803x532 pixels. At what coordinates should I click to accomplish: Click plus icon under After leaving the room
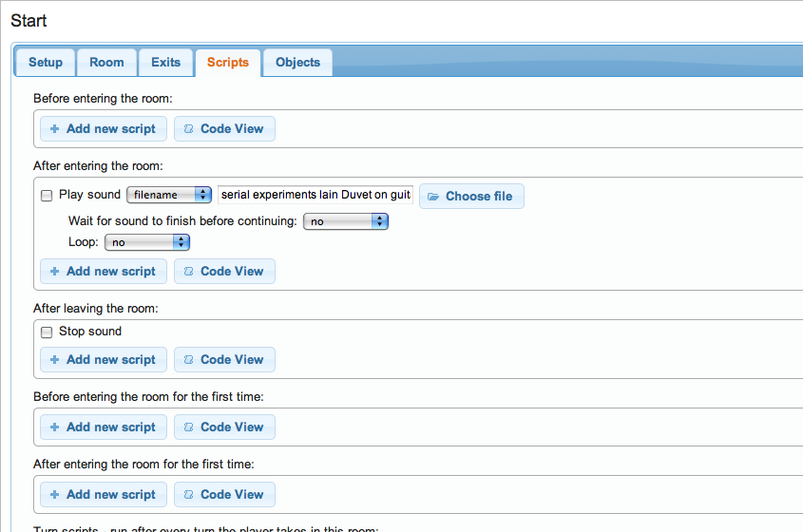tap(55, 360)
